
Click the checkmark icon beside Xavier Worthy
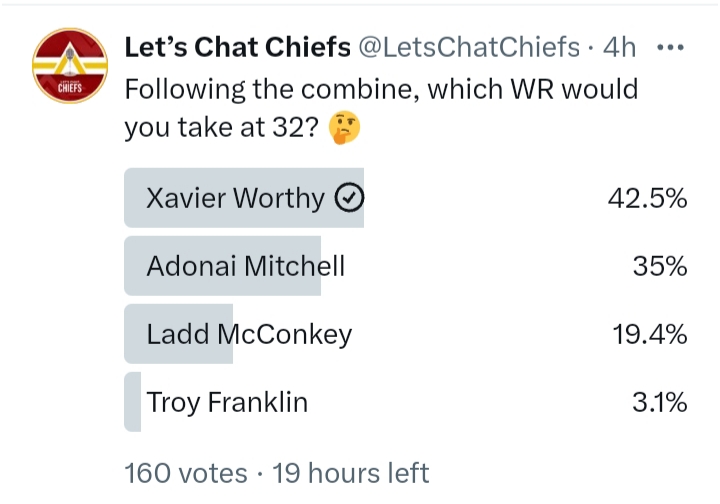[x=349, y=197]
